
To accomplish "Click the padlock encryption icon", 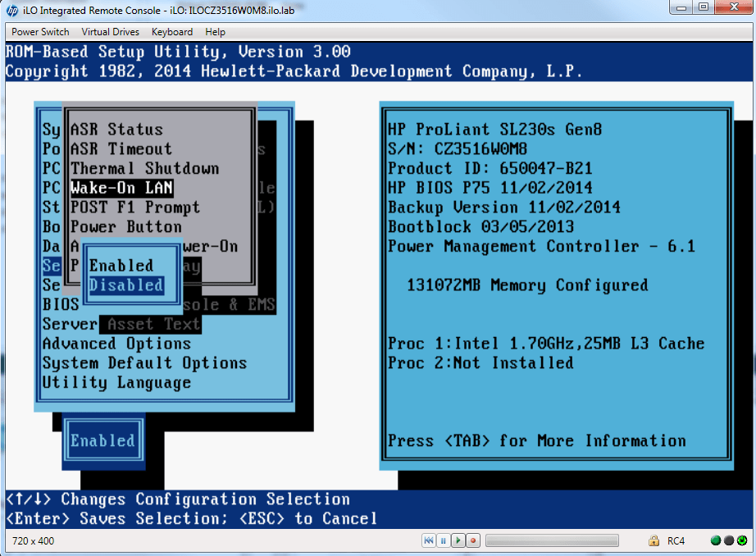I will click(x=654, y=541).
